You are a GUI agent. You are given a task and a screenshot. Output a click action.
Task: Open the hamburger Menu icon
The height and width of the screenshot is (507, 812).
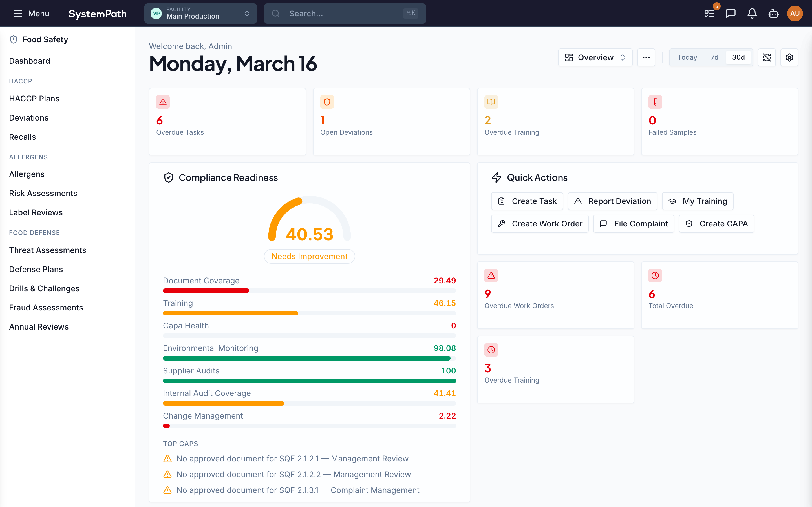point(18,14)
